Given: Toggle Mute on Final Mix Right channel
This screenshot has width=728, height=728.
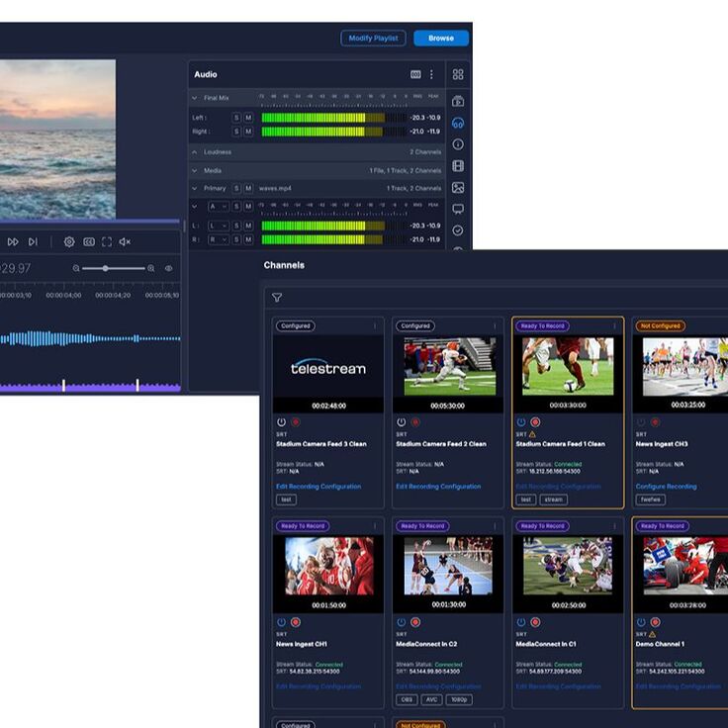Looking at the screenshot, I should tap(248, 132).
